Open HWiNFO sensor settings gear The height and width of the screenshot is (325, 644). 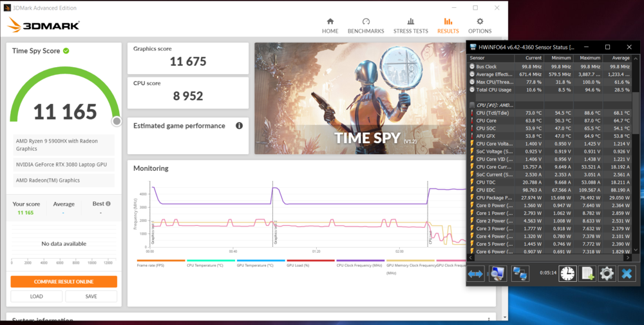[x=606, y=273]
